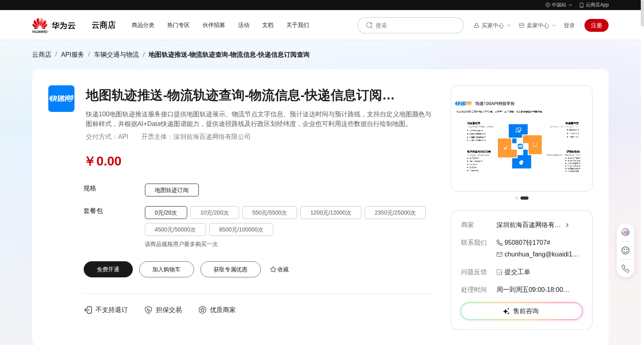Open the 伙伴招募 menu
Image resolution: width=644 pixels, height=345 pixels.
pyautogui.click(x=214, y=25)
